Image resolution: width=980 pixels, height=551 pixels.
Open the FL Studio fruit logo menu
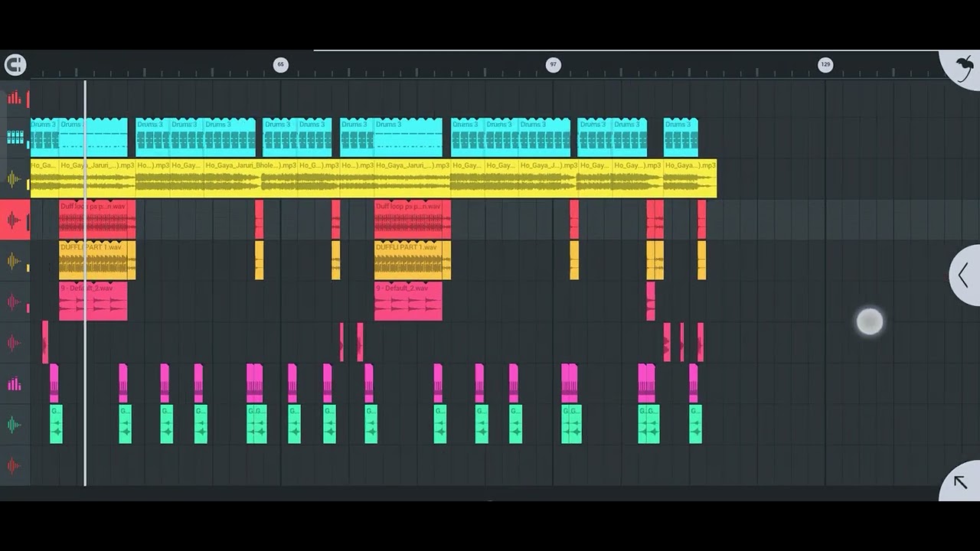tap(965, 69)
